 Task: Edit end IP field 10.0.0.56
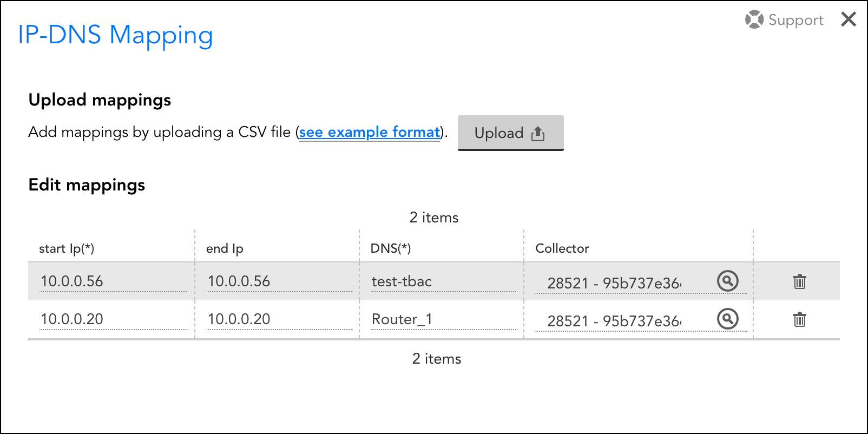[280, 281]
